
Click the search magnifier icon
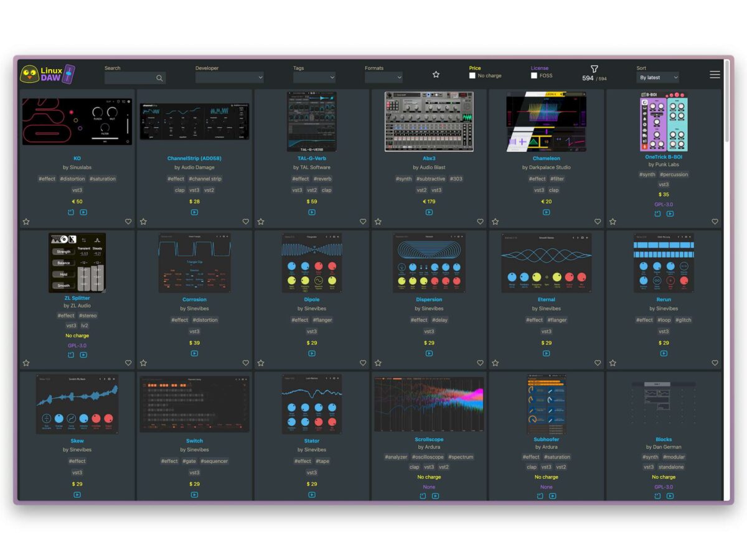click(159, 78)
